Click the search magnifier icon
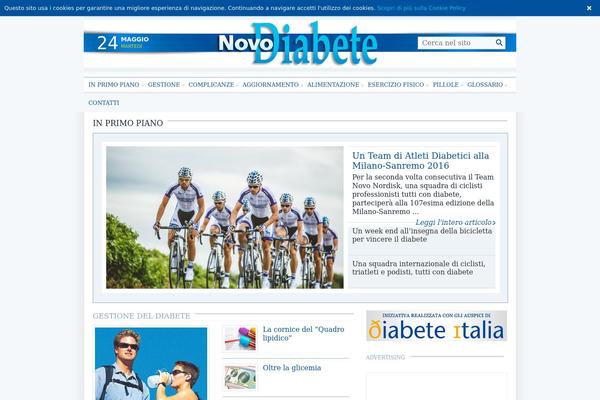Image resolution: width=600 pixels, height=400 pixels. pos(499,42)
